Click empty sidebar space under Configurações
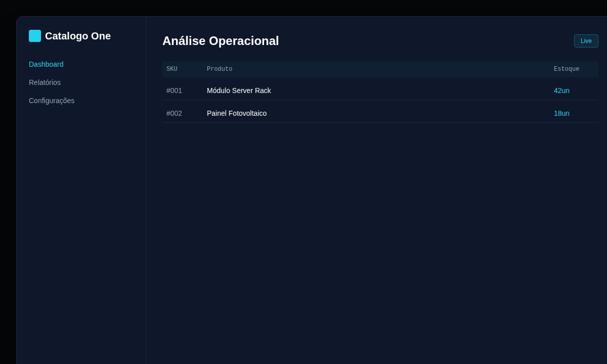This screenshot has height=364, width=607. [81, 233]
